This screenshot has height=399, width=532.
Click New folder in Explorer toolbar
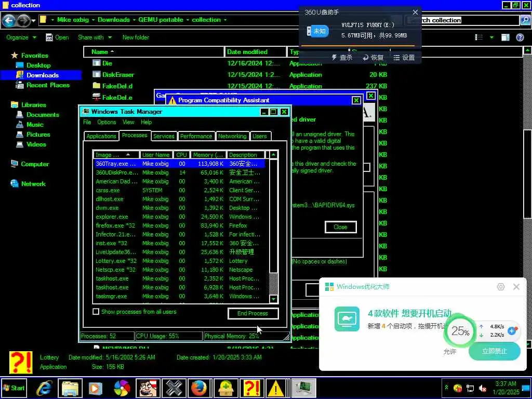(136, 37)
